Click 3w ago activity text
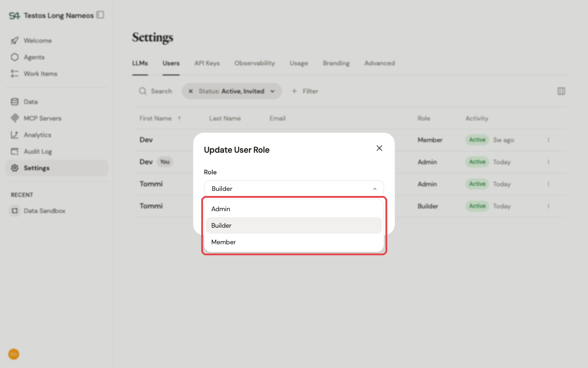 [x=503, y=140]
